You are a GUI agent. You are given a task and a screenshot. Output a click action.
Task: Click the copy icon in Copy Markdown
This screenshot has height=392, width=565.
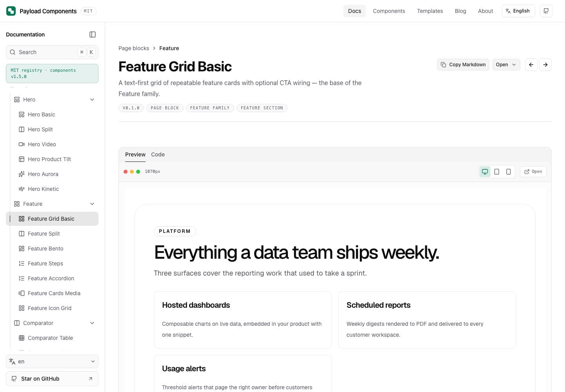click(443, 65)
